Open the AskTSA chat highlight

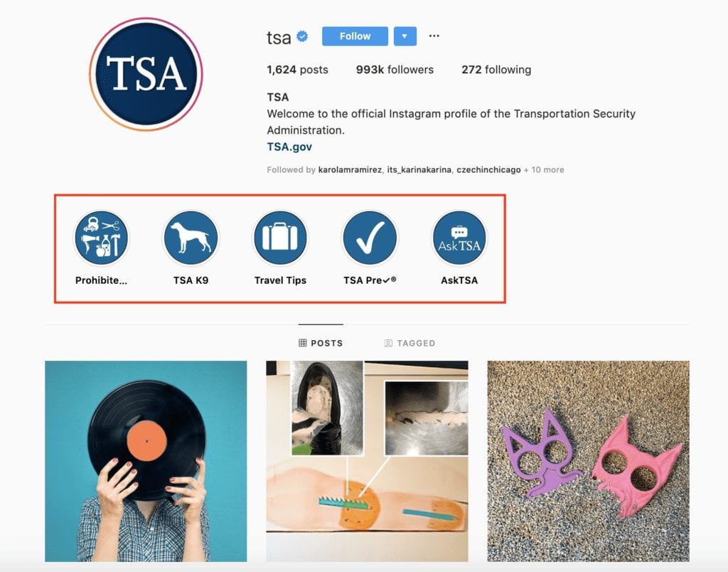[459, 238]
